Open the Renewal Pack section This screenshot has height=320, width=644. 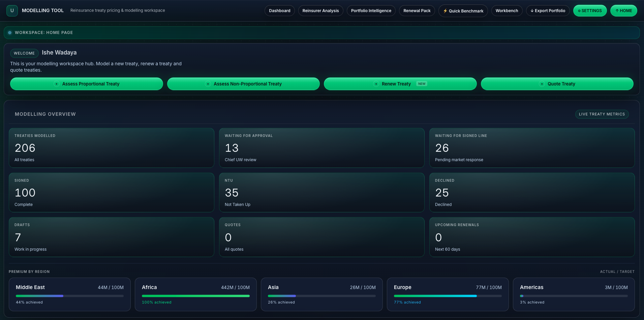pyautogui.click(x=417, y=11)
